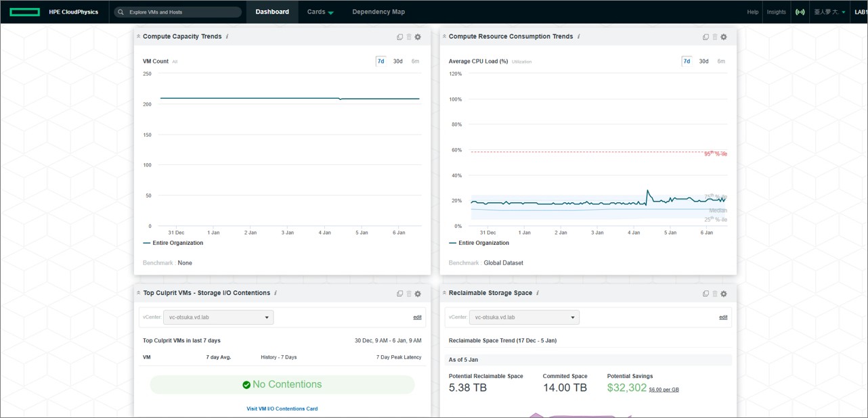The height and width of the screenshot is (418, 868).
Task: Click the $32,302 potential savings value
Action: click(627, 388)
